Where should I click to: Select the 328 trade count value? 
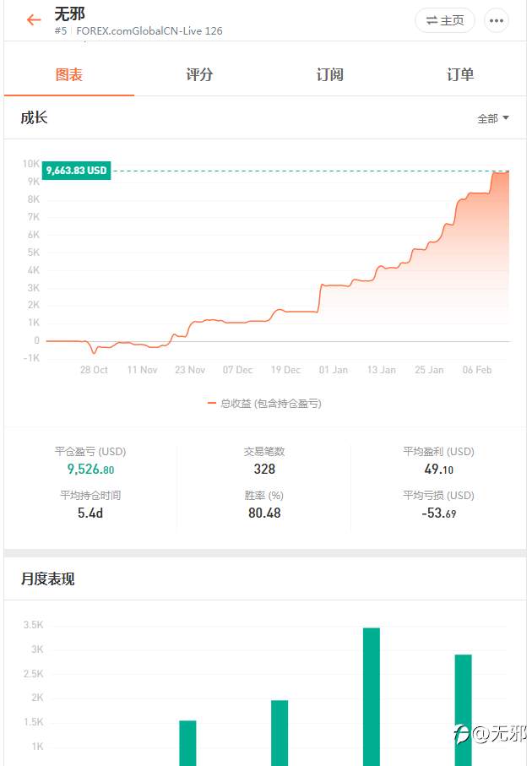pyautogui.click(x=264, y=469)
